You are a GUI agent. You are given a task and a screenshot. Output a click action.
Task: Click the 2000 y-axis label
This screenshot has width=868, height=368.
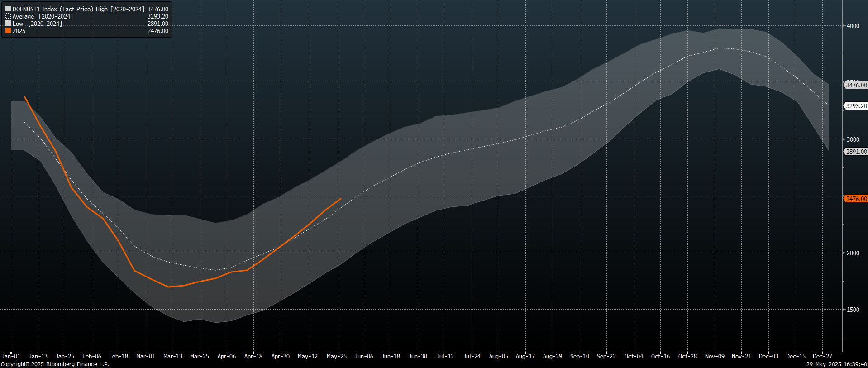(x=853, y=253)
